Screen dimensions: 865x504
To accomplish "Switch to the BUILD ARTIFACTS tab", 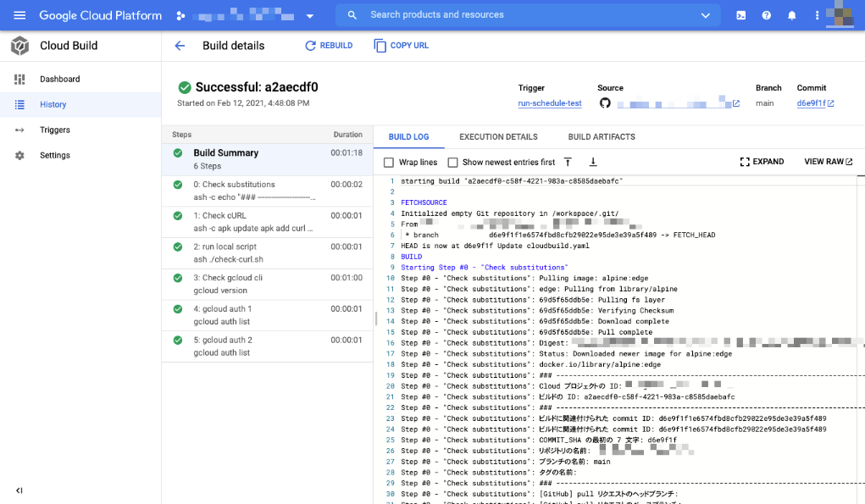I will coord(602,136).
